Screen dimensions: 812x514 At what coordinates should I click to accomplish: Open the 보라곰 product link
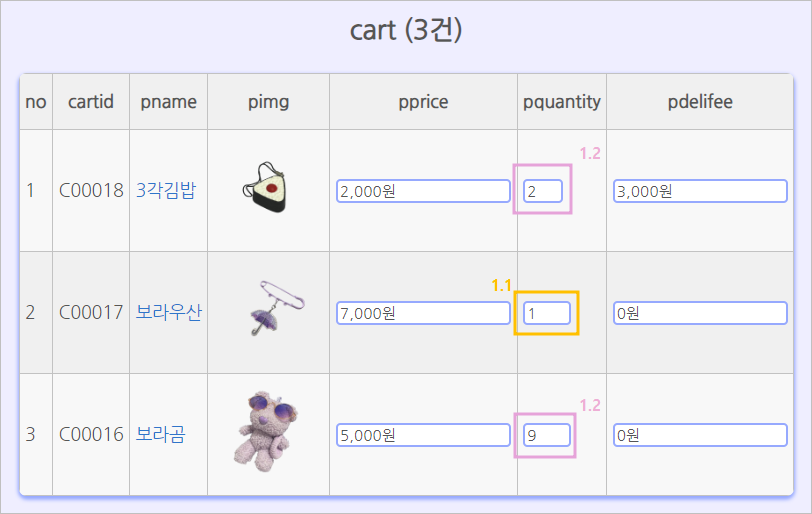coord(160,434)
